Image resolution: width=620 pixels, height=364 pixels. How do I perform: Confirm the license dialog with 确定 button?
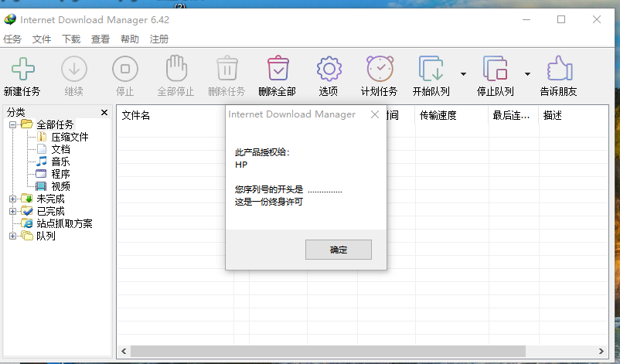pos(339,250)
